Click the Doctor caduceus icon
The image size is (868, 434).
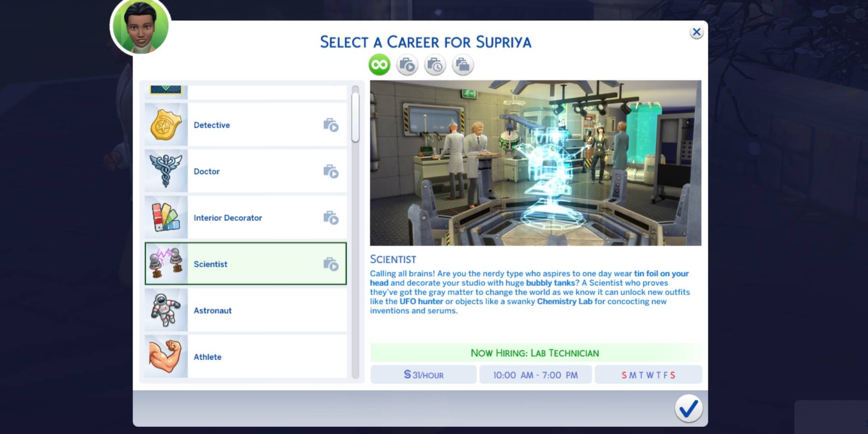coord(166,171)
